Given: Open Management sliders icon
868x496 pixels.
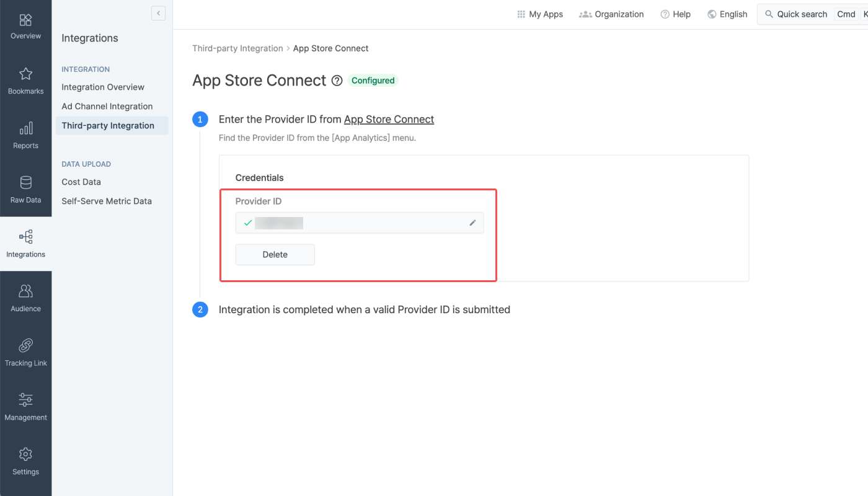Looking at the screenshot, I should pos(25,399).
